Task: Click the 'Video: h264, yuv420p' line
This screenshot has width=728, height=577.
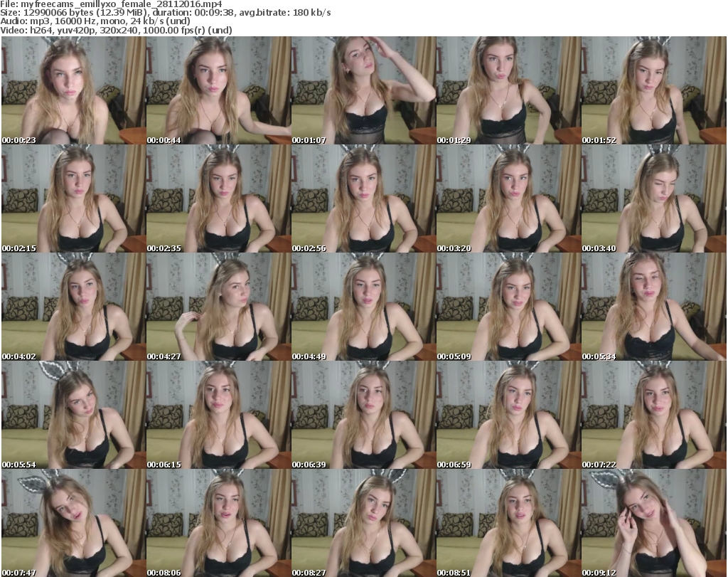Action: [116, 30]
